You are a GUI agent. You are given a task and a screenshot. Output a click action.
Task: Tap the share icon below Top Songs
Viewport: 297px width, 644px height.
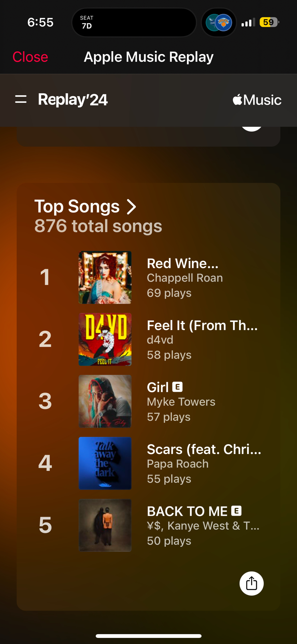pos(251,583)
